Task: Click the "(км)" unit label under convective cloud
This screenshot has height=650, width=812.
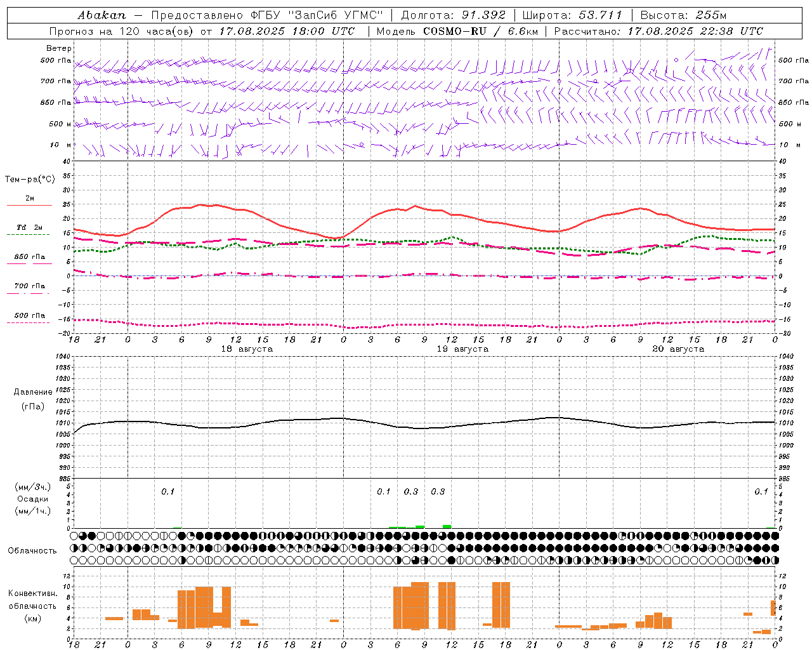Action: click(33, 618)
